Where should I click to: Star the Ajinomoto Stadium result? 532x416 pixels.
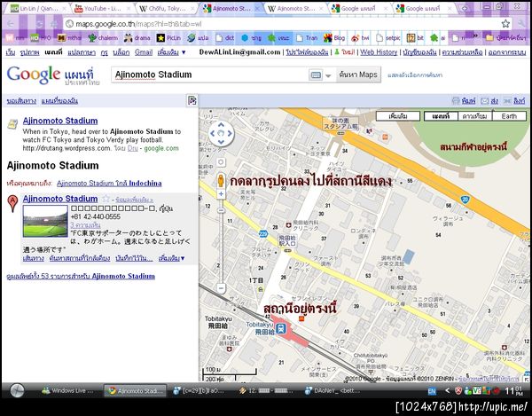(106, 199)
